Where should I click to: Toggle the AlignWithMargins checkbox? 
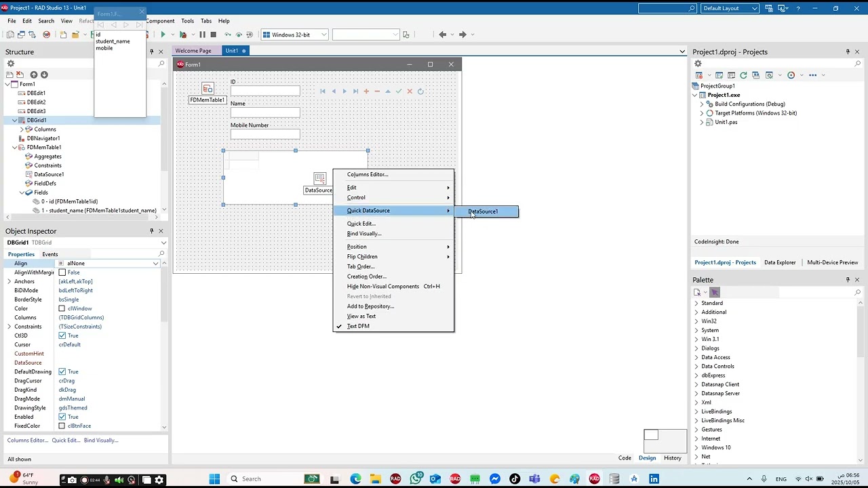[x=62, y=272]
